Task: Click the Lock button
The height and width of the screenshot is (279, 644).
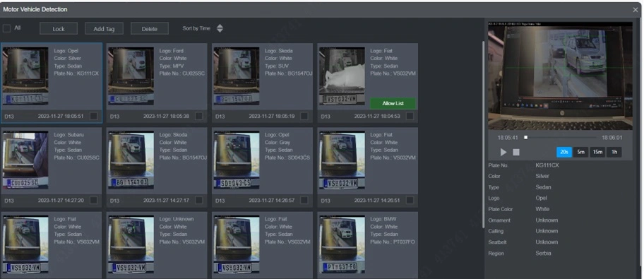Action: pos(59,28)
